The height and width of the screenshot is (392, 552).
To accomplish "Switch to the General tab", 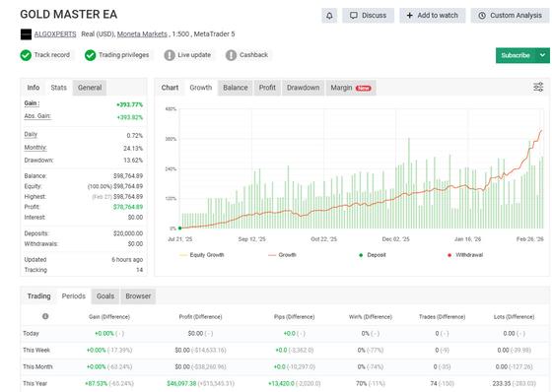I will (90, 88).
